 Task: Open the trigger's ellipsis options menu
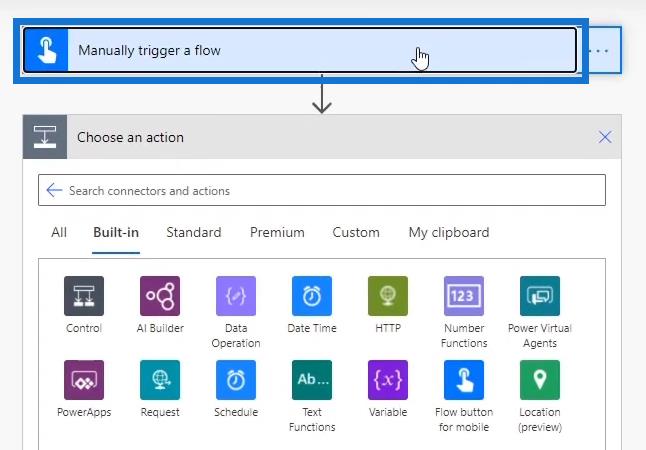[x=600, y=51]
